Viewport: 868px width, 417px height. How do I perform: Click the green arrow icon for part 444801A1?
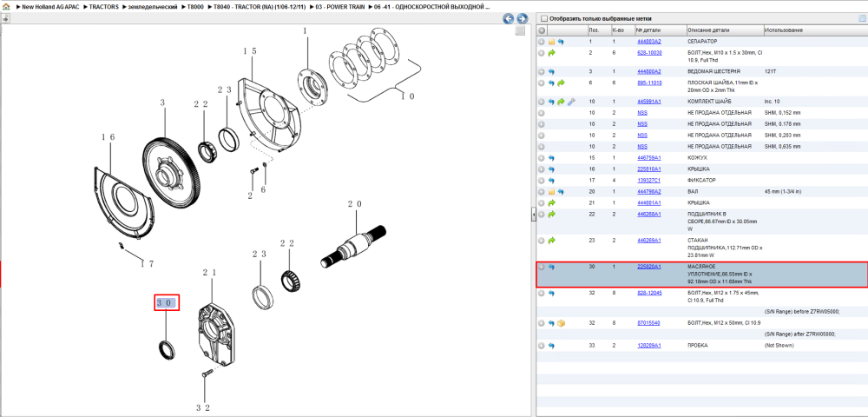[551, 202]
